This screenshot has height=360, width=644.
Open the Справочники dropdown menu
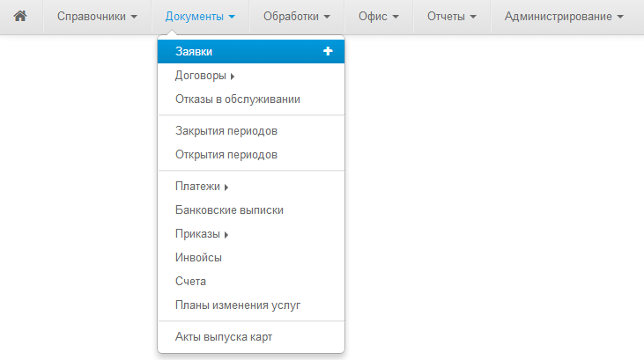point(97,17)
